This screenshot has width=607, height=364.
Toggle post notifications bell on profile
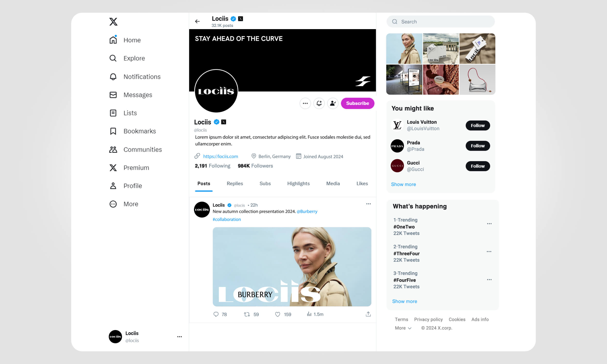point(319,103)
